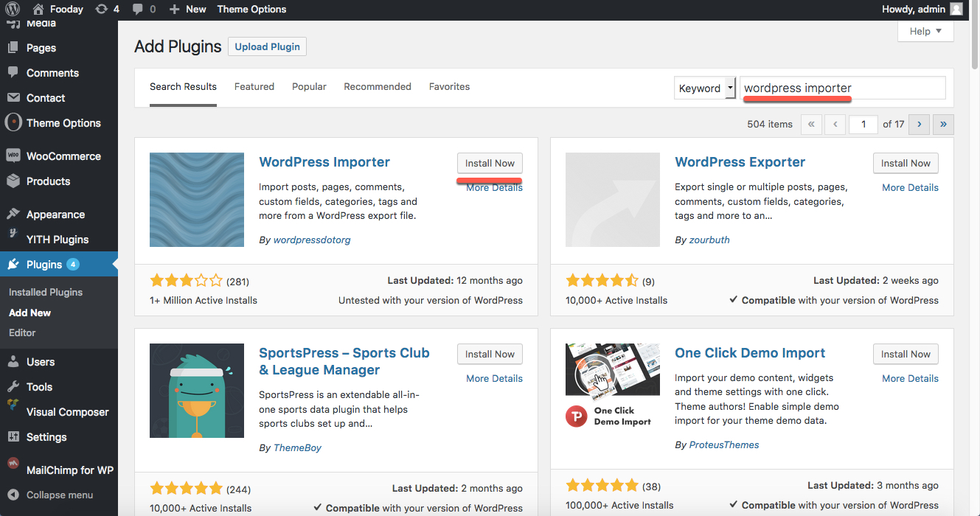Open the WordPress Importer title link
Screen dimensions: 980x516
tap(324, 162)
